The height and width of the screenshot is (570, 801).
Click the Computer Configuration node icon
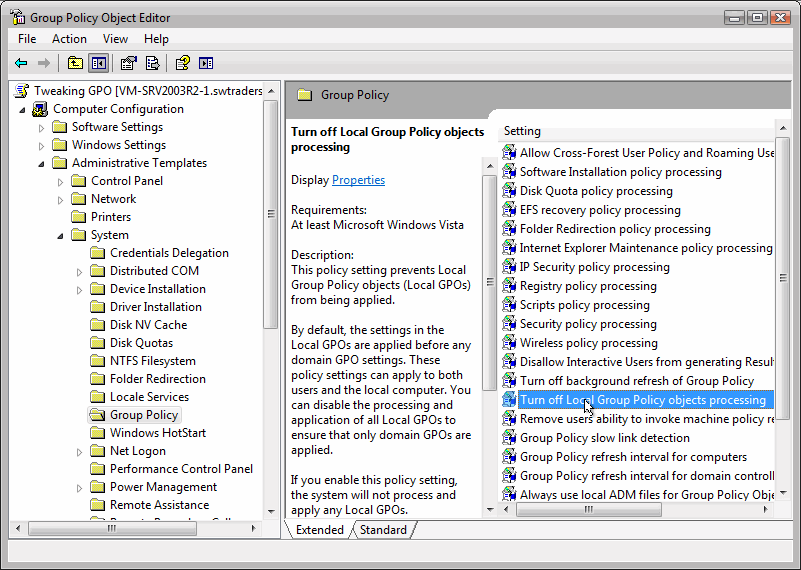pos(40,109)
